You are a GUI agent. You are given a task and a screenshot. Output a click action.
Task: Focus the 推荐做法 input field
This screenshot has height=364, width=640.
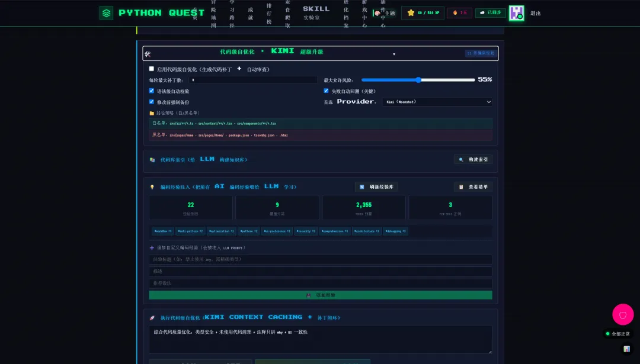tap(321, 283)
